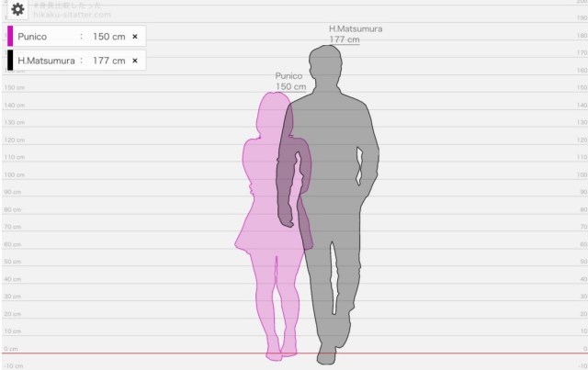Open the settings gear menu
The width and height of the screenshot is (588, 370).
(17, 10)
